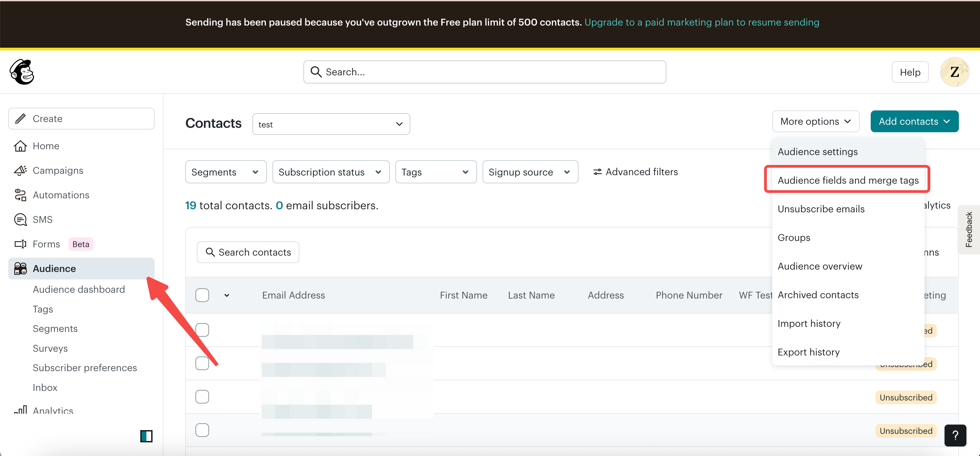Click the Mailchimp Freddie logo
Screen dimensions: 980x456
coord(22,72)
